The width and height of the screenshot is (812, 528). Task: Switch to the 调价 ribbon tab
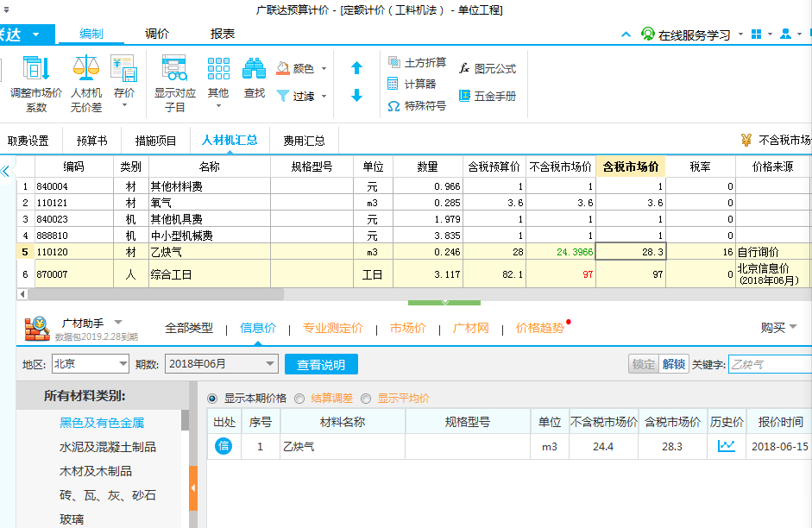(157, 34)
